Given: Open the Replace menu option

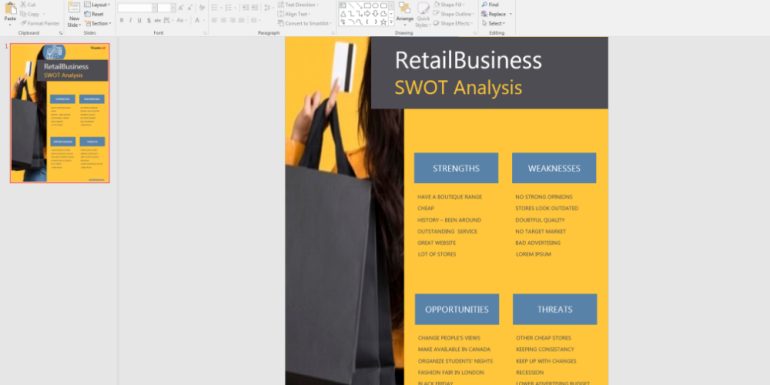Looking at the screenshot, I should 496,14.
